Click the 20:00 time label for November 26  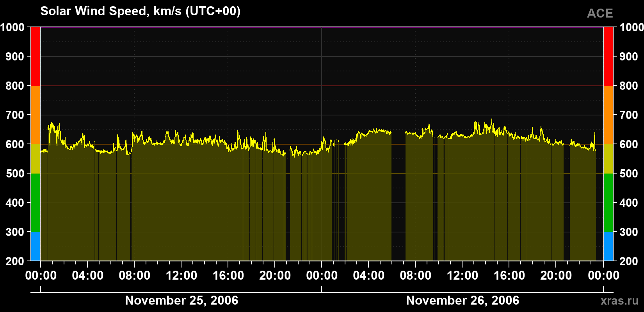tap(556, 276)
